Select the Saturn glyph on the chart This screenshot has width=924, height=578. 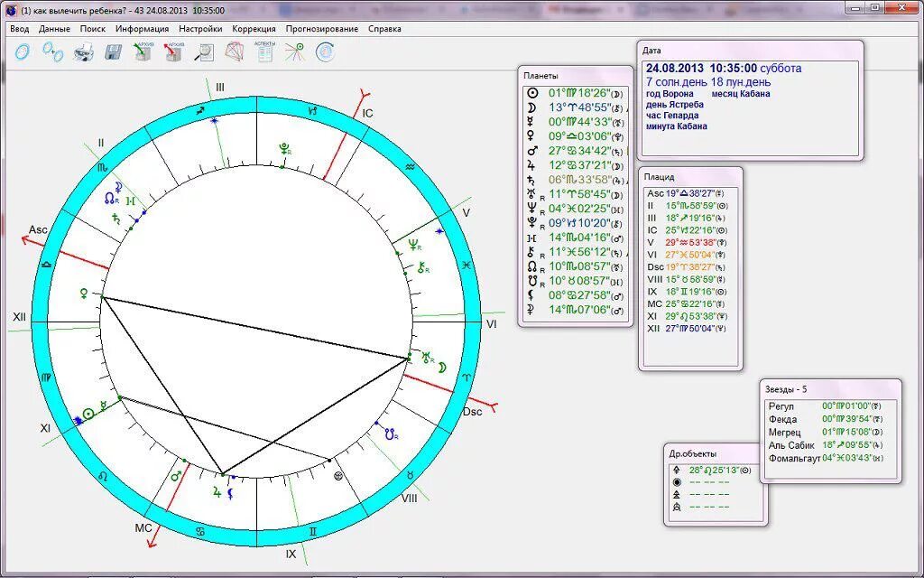click(116, 218)
